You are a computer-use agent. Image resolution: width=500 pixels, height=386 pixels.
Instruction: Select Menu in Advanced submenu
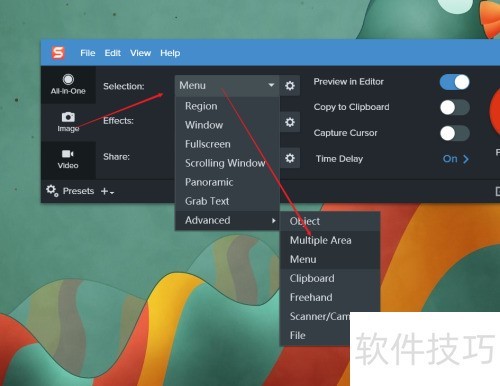point(330,259)
